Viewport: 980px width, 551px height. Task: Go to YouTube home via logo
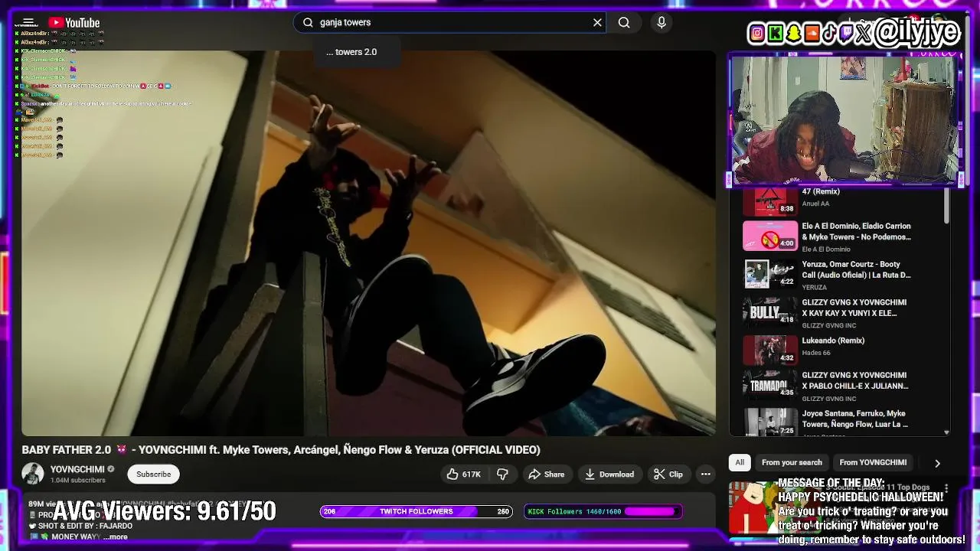(73, 22)
